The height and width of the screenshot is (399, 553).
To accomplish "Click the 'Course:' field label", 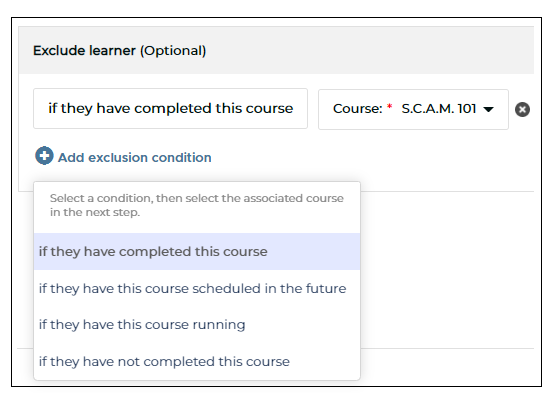I will coord(357,109).
